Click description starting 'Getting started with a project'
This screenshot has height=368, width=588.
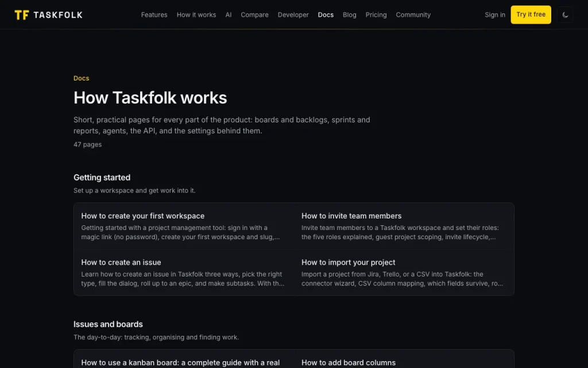pyautogui.click(x=180, y=232)
